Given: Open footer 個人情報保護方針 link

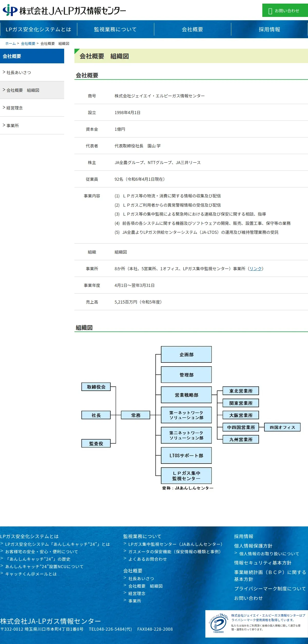Looking at the screenshot, I should 253,546.
